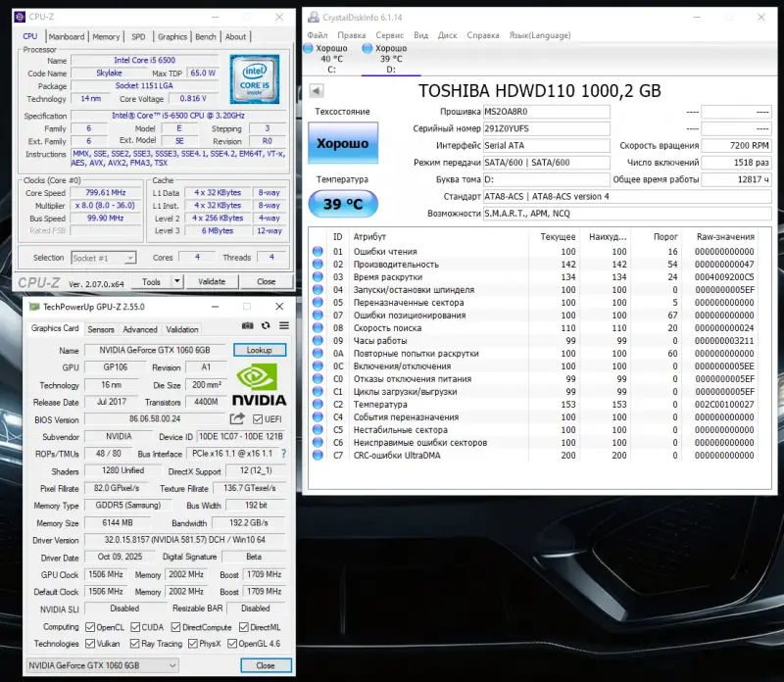Open the Сервис menu in CrystalDiskInfo
This screenshot has height=682, width=784.
[x=388, y=34]
